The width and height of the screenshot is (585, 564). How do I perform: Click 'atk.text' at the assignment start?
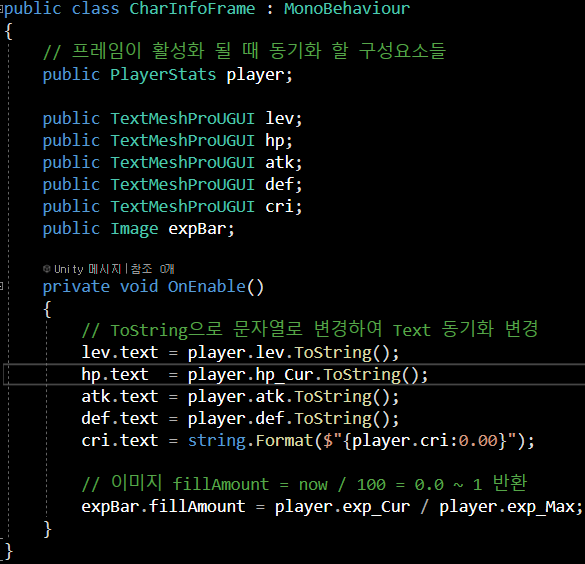coord(120,396)
